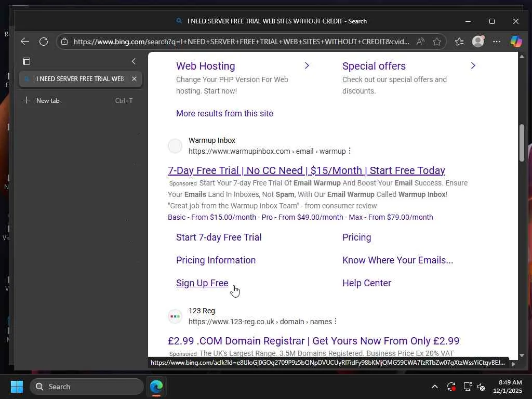Launch Copilot icon in the toolbar
Viewport: 532px width, 399px height.
[x=516, y=42]
